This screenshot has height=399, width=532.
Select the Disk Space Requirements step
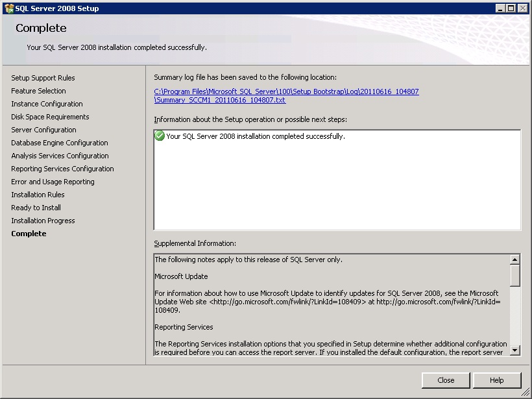pos(50,117)
